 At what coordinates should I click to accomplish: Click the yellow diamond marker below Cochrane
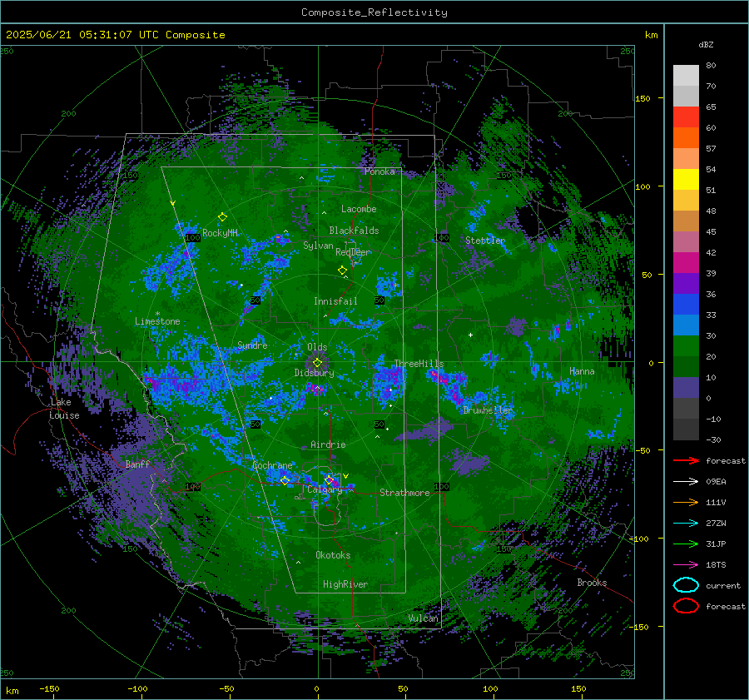tap(285, 480)
